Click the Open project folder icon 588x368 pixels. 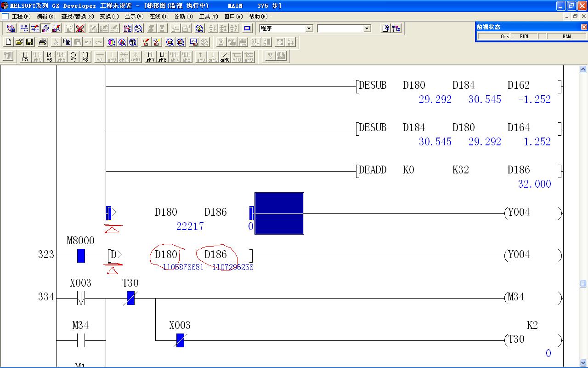click(19, 42)
